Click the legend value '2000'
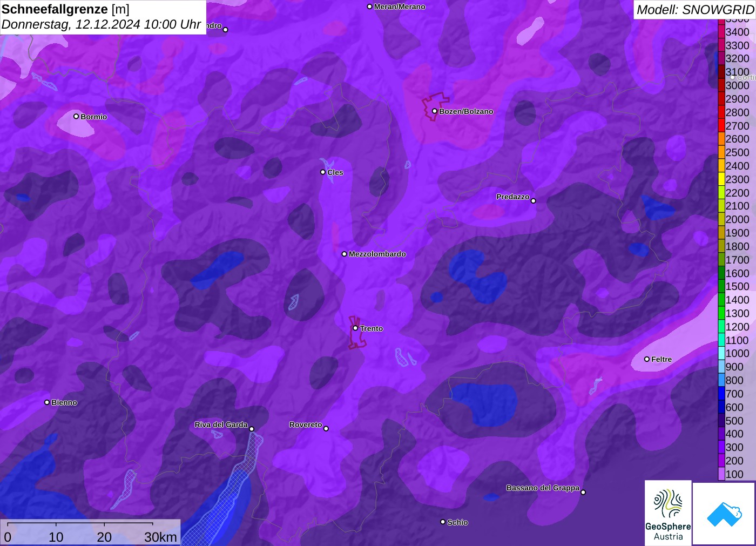The width and height of the screenshot is (756, 546). [x=737, y=219]
